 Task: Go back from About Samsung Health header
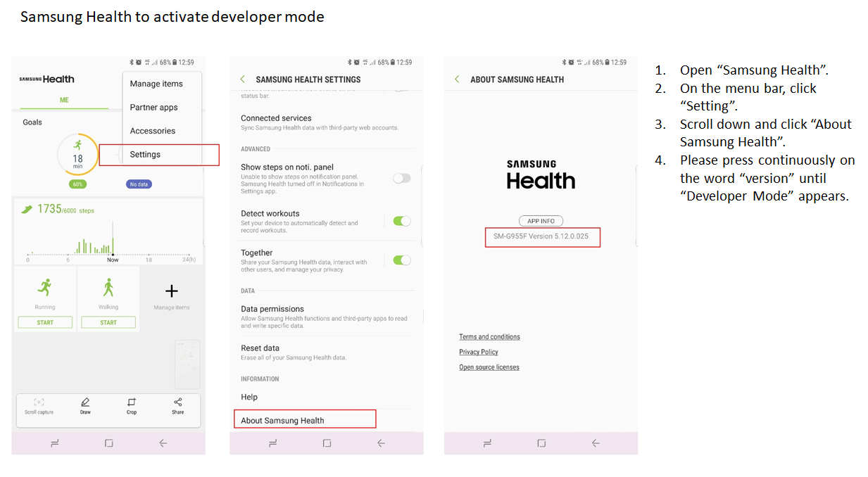coord(457,79)
